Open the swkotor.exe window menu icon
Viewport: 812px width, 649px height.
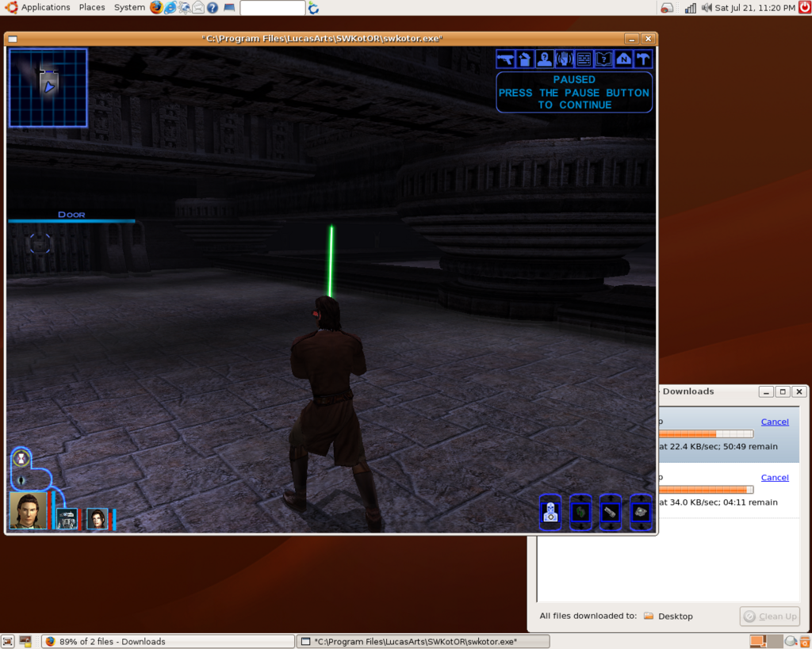click(x=13, y=39)
